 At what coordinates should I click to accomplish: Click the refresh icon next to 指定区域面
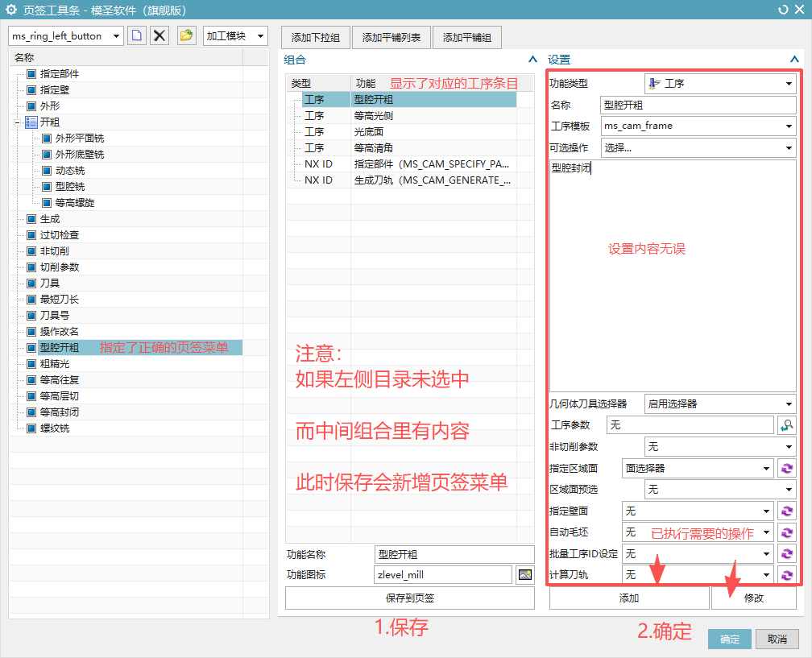tap(787, 468)
